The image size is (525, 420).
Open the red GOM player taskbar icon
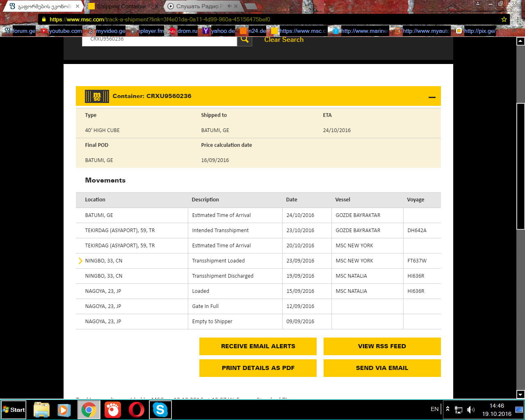(x=113, y=410)
